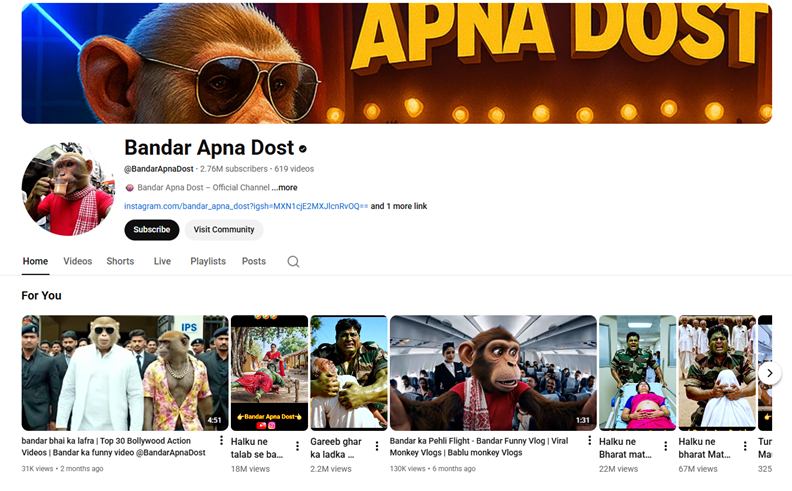Click the channel banner with monkey in sunglasses
The image size is (792, 491).
397,63
